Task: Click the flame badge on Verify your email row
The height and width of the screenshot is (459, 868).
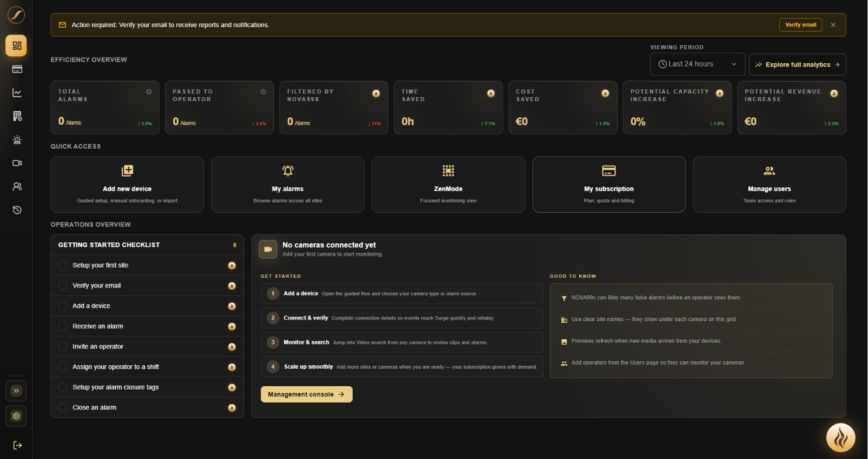Action: pos(232,286)
